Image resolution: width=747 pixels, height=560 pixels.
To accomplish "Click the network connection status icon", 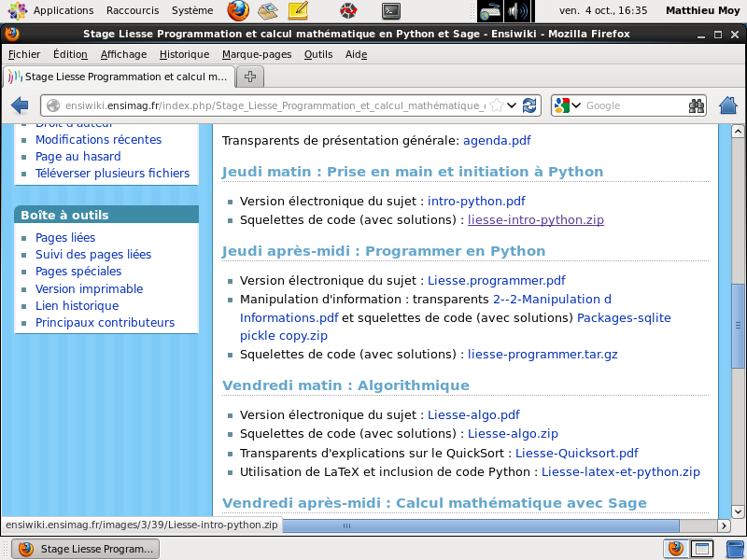I will coord(490,10).
